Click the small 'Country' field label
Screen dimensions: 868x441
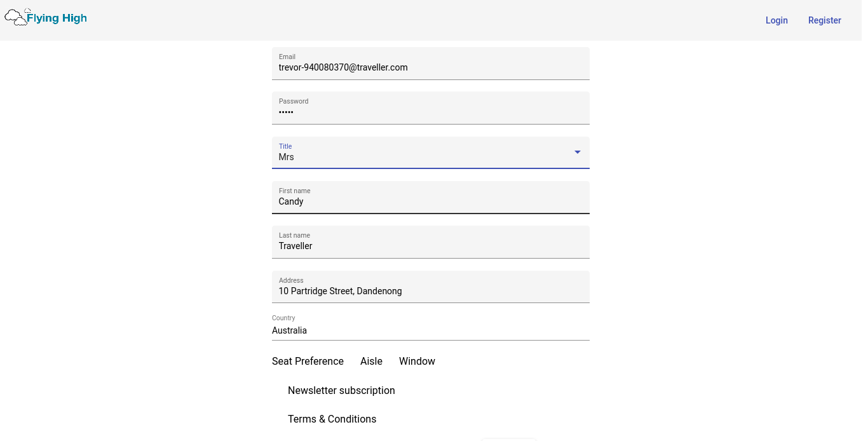[283, 318]
